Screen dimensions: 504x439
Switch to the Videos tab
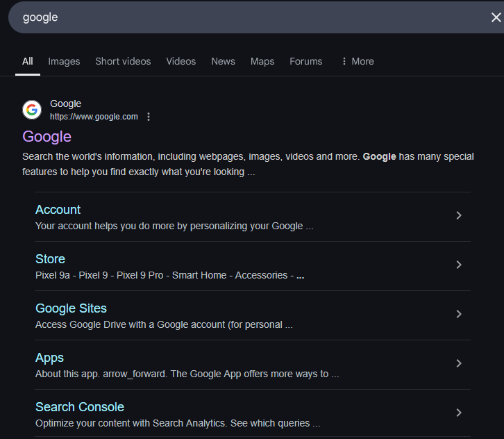click(x=181, y=61)
